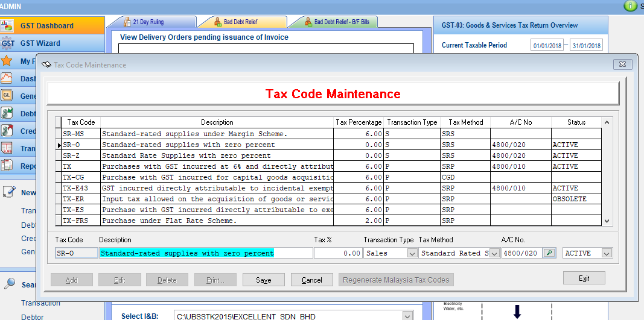Click Regenerate Malaysia Tax Codes button

pos(397,280)
